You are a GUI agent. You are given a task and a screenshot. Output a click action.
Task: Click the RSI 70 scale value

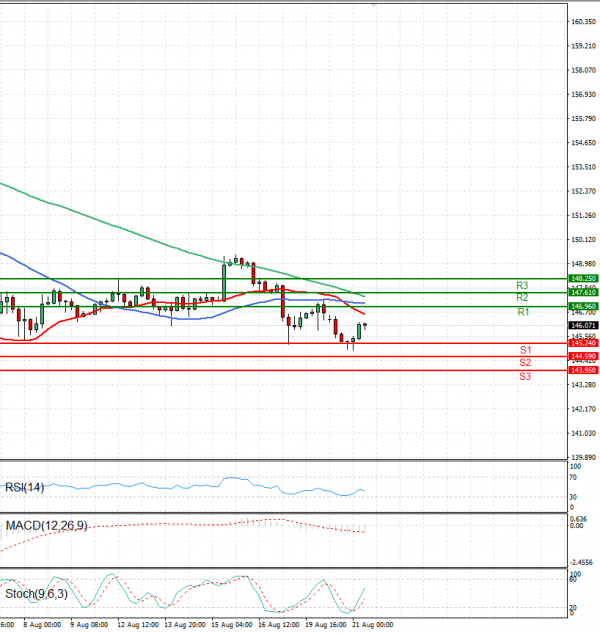pyautogui.click(x=573, y=478)
